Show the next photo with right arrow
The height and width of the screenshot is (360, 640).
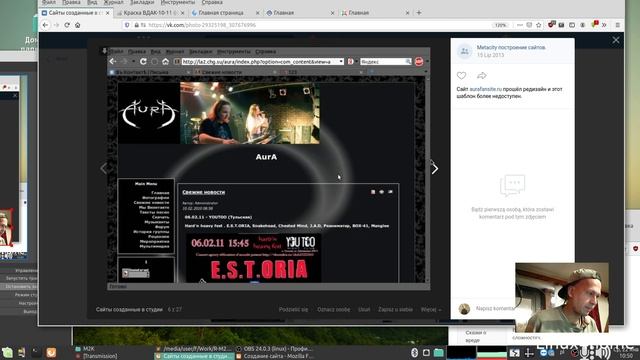pos(435,168)
